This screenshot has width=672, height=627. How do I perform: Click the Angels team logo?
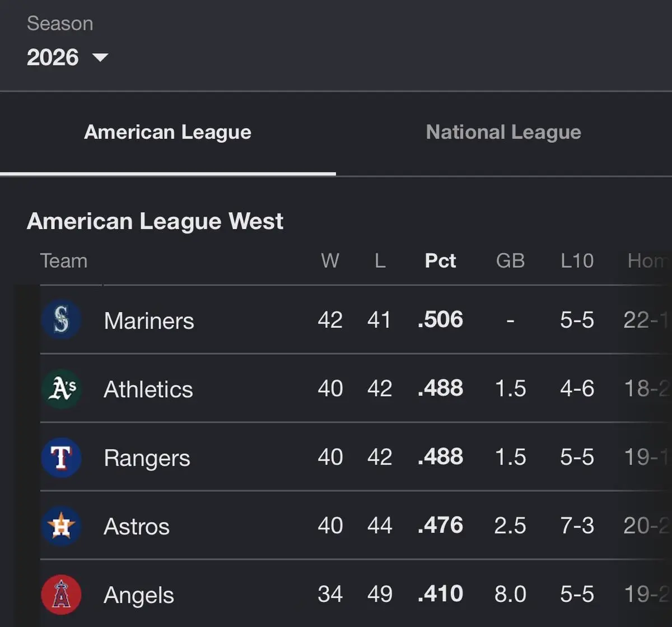[61, 594]
